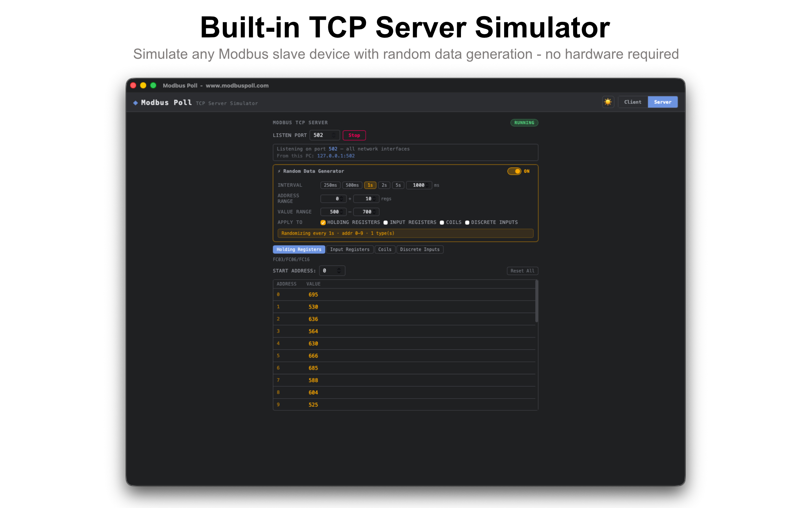Uncheck the Holding Registers checkbox
The width and height of the screenshot is (812, 508).
[x=323, y=223]
